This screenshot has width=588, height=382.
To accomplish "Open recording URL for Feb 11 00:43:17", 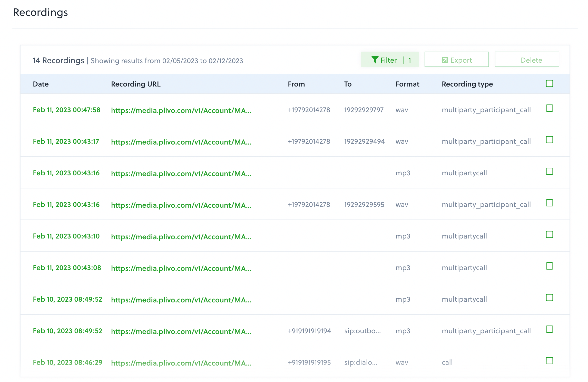I will point(181,142).
